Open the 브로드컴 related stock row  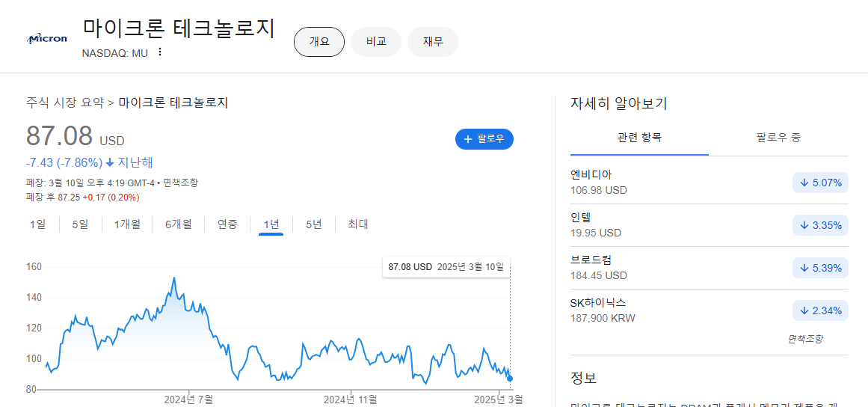click(709, 267)
